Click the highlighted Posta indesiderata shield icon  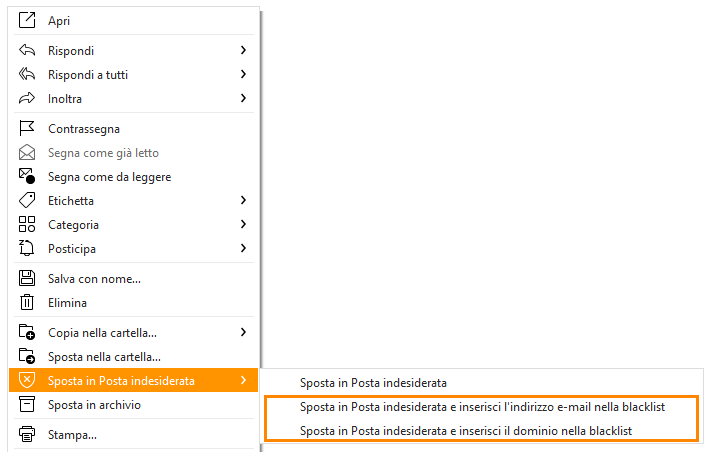click(27, 380)
